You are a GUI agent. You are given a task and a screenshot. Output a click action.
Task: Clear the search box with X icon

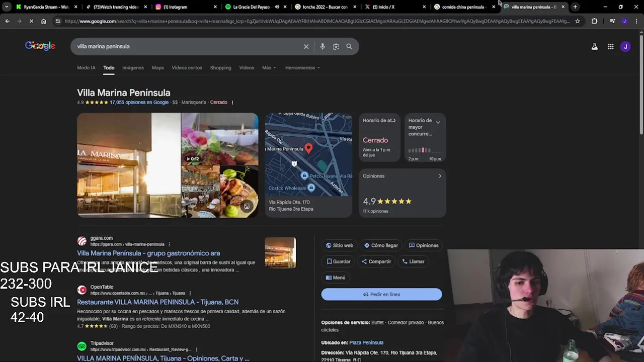(306, 46)
